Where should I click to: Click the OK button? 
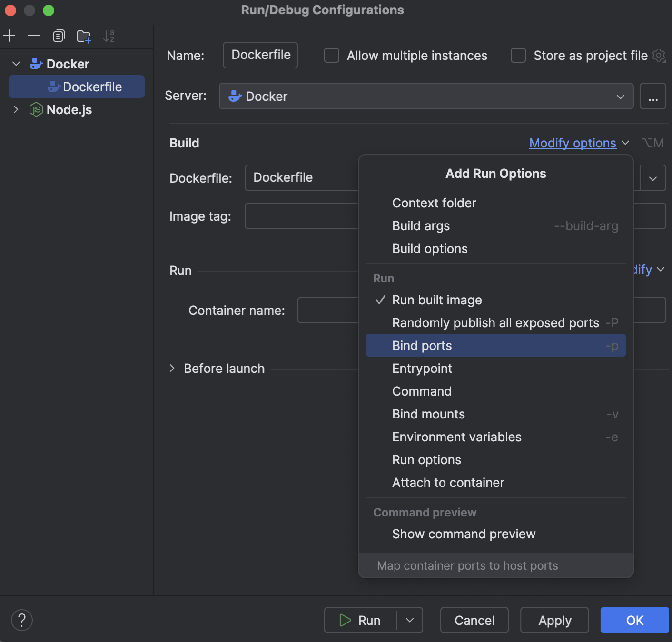pyautogui.click(x=634, y=620)
